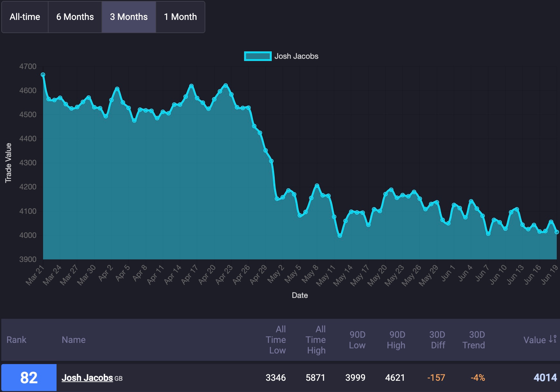Click the last data point on Jun 19
Viewport: 560px width, 392px height.
(557, 232)
